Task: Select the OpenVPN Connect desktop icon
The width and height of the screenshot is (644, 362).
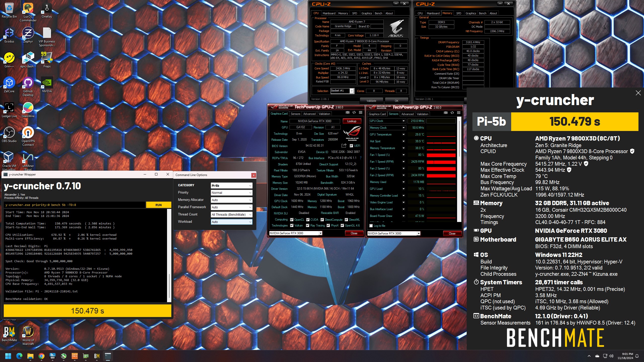Action: point(28,137)
